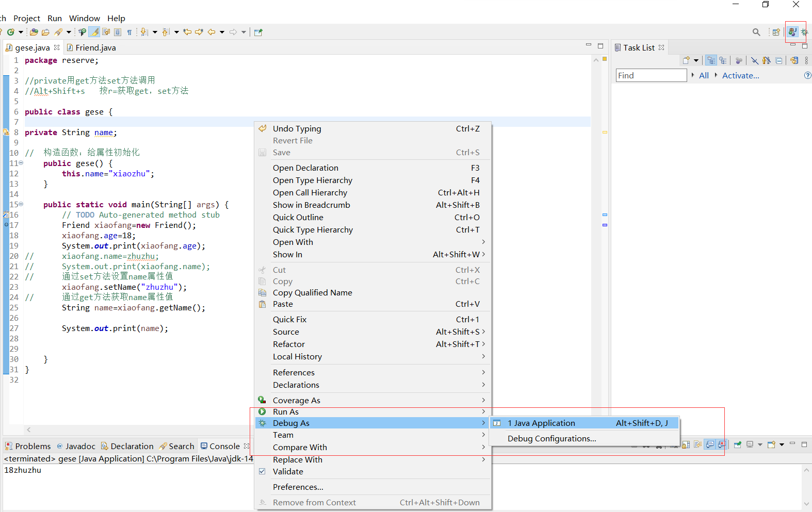Click the Open Type toolbar icon
This screenshot has height=512, width=812.
click(x=34, y=32)
